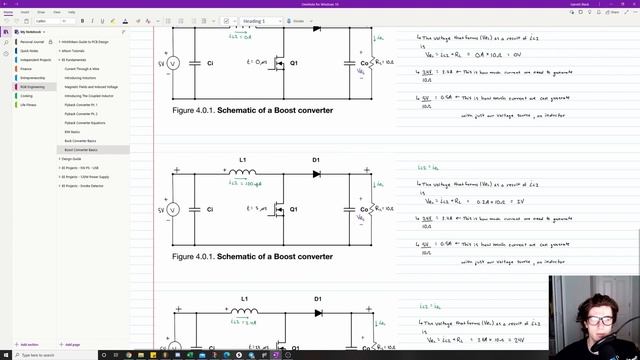Click the Dictate microphone button
Viewport: 640px width, 360px height.
click(296, 21)
